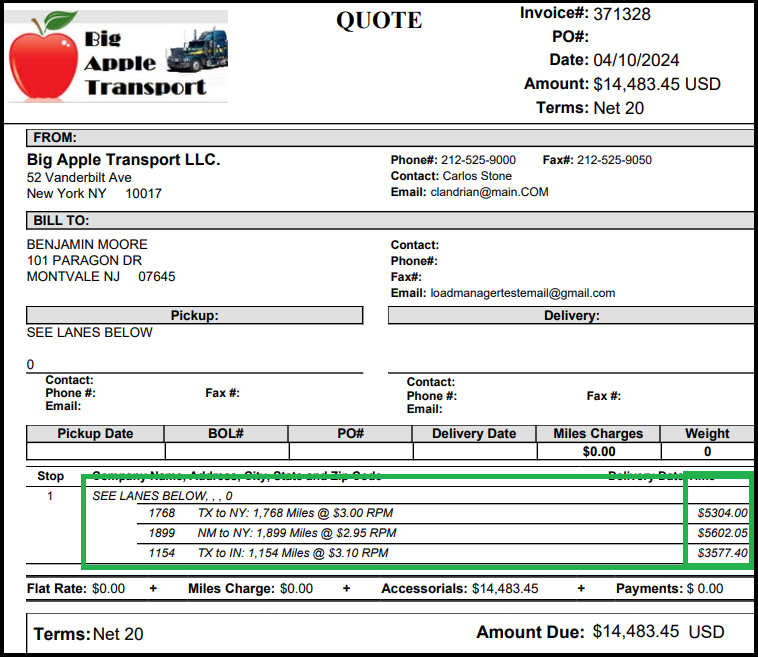
Task: Click the FROM: section header
Action: [390, 138]
